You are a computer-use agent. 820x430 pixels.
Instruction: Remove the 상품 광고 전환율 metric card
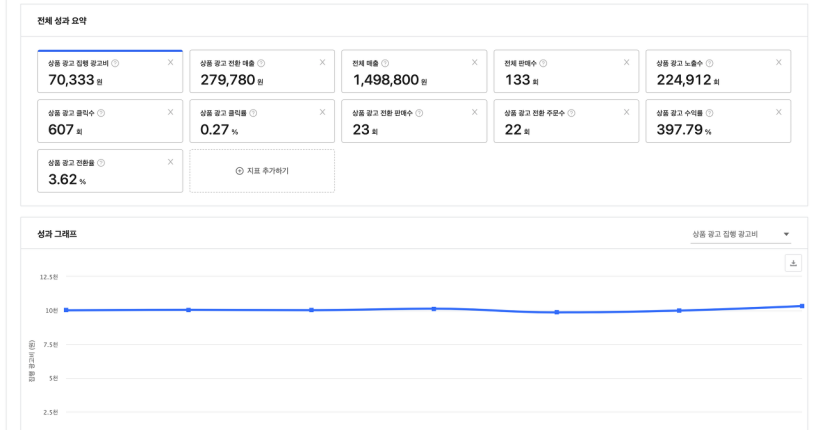click(x=170, y=162)
